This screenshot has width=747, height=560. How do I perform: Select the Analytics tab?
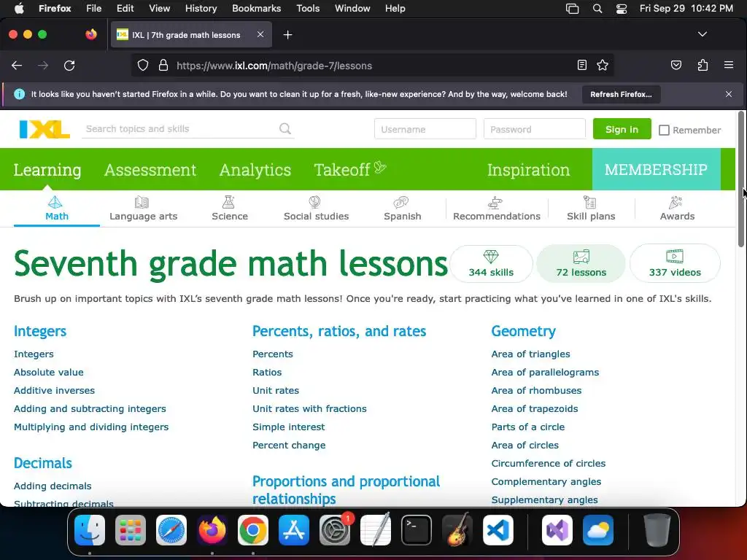click(x=255, y=169)
